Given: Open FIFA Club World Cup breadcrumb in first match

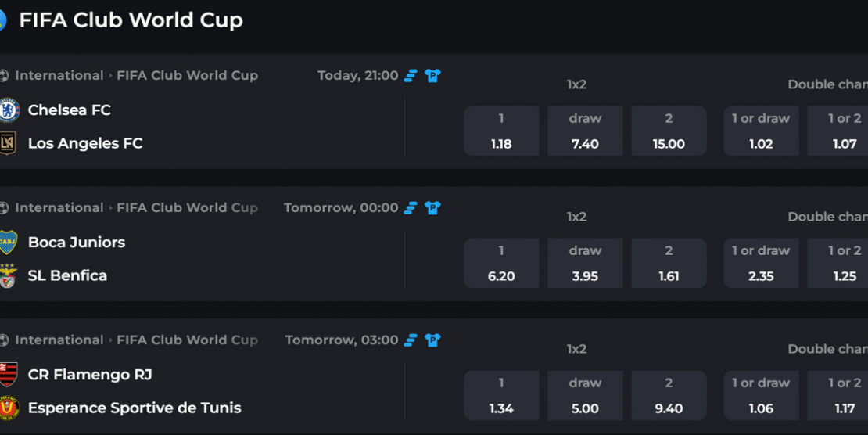Looking at the screenshot, I should pos(187,75).
